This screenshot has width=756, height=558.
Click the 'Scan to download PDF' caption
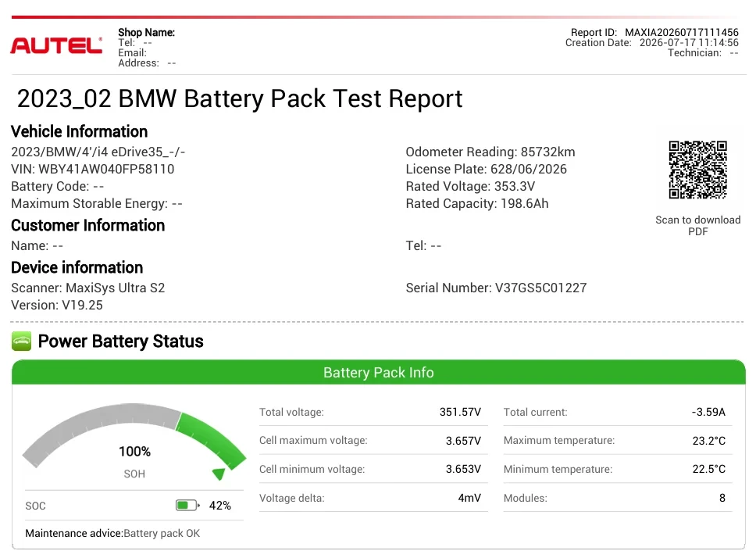[x=697, y=226]
